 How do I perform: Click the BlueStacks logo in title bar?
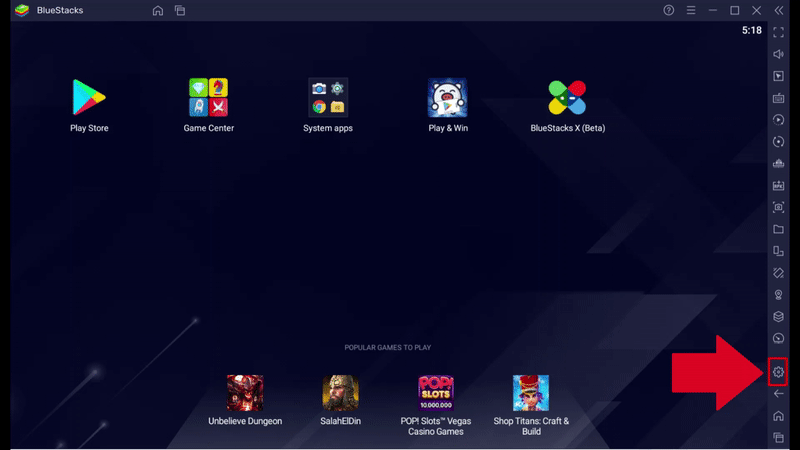pos(22,10)
